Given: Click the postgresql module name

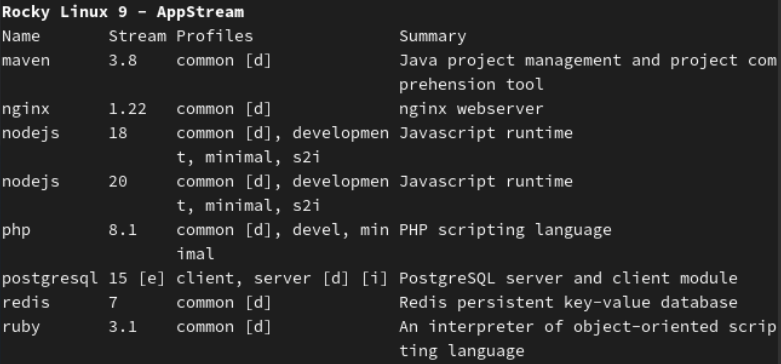Looking at the screenshot, I should point(50,279).
